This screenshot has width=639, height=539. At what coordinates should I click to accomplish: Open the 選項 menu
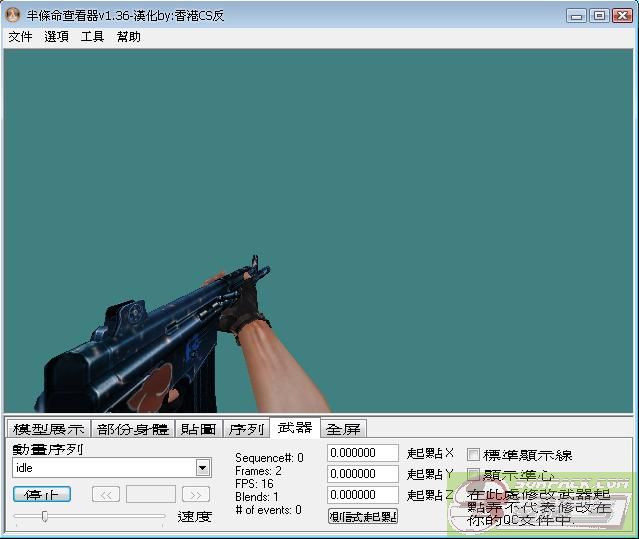(56, 37)
